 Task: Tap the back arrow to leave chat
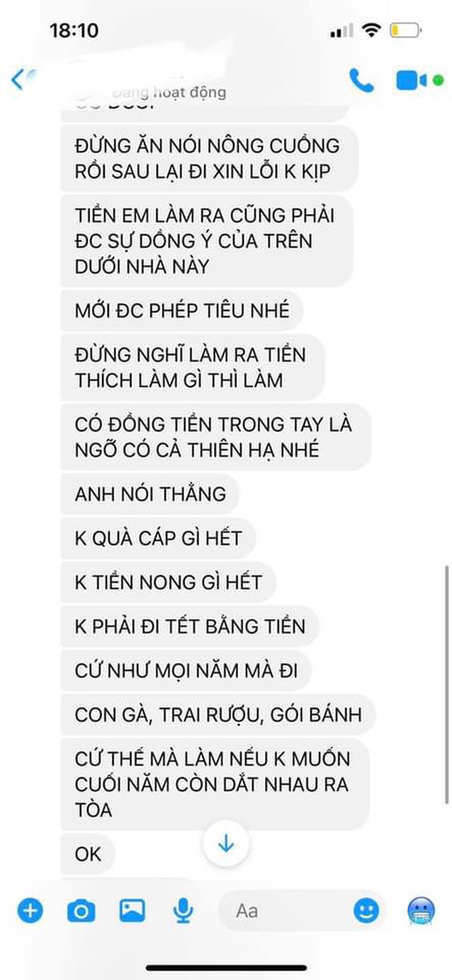click(18, 79)
